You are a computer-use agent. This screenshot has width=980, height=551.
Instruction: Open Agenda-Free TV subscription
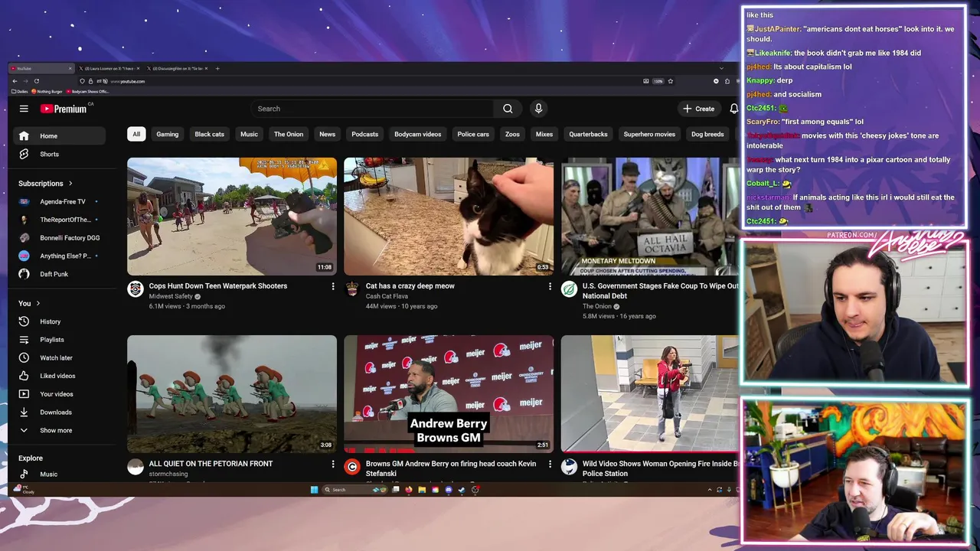click(x=60, y=201)
